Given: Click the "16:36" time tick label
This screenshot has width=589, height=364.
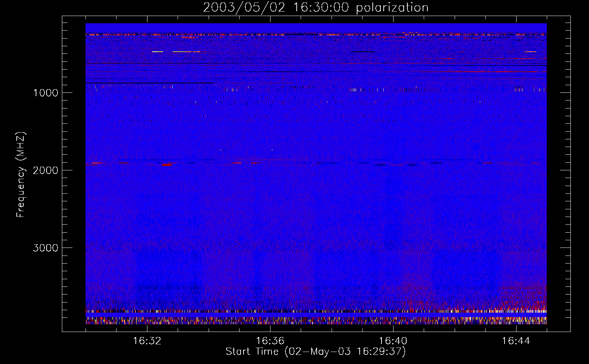Looking at the screenshot, I should (x=270, y=341).
